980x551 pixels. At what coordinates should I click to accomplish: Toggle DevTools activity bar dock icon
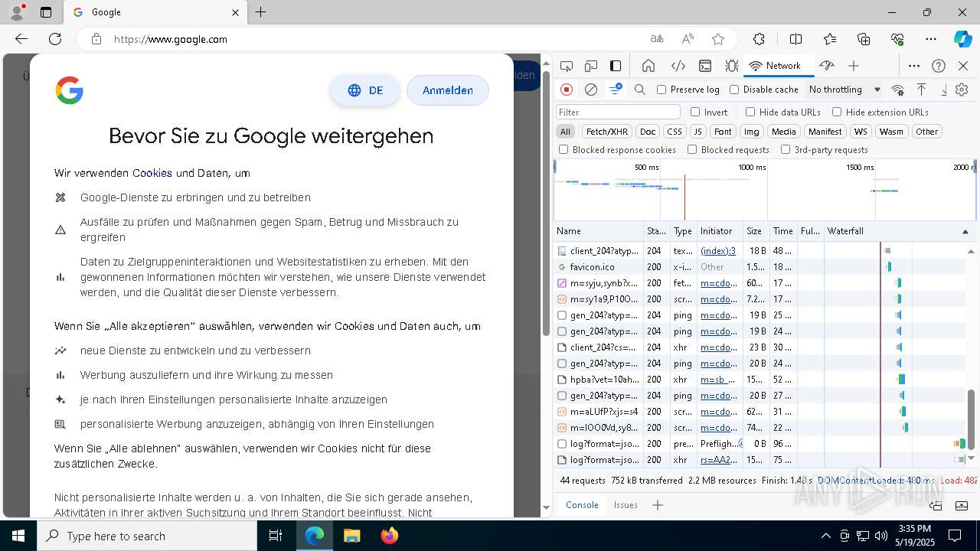coord(616,66)
